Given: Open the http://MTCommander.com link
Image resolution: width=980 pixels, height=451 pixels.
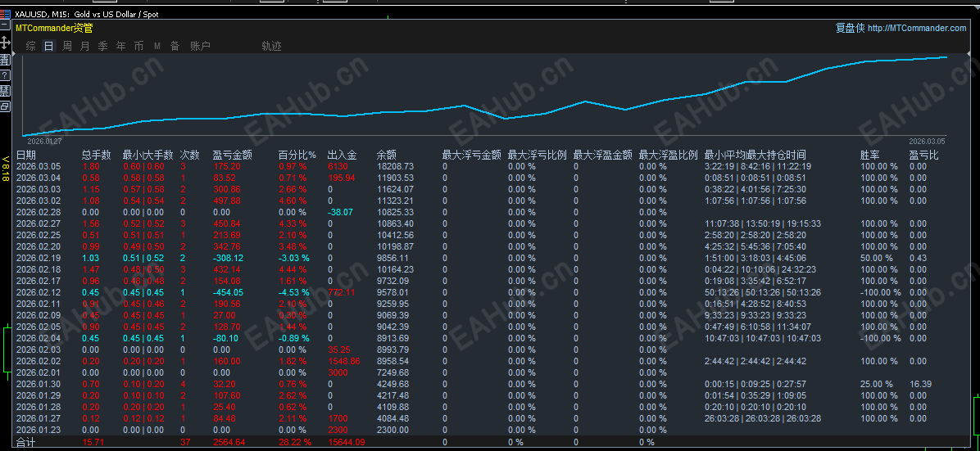Looking at the screenshot, I should [x=917, y=28].
